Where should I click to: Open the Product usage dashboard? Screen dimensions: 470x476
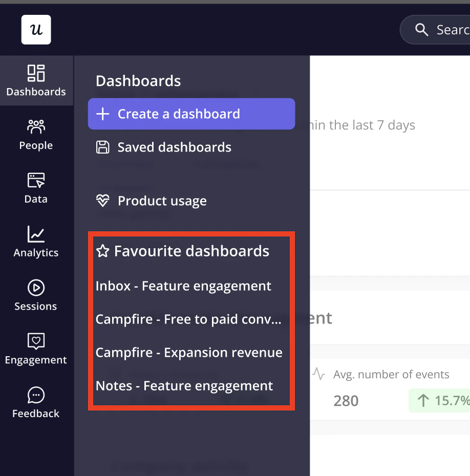click(x=152, y=201)
